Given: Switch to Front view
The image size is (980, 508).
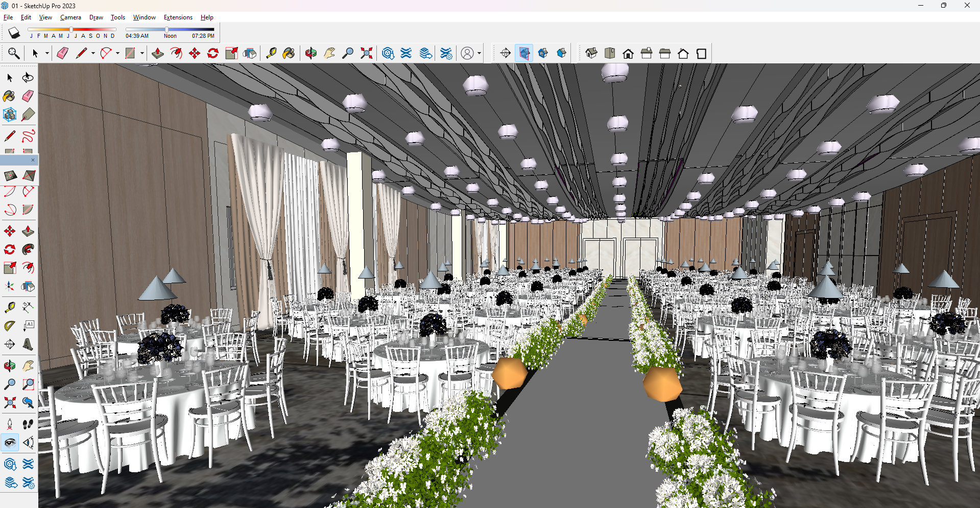Looking at the screenshot, I should pyautogui.click(x=628, y=53).
